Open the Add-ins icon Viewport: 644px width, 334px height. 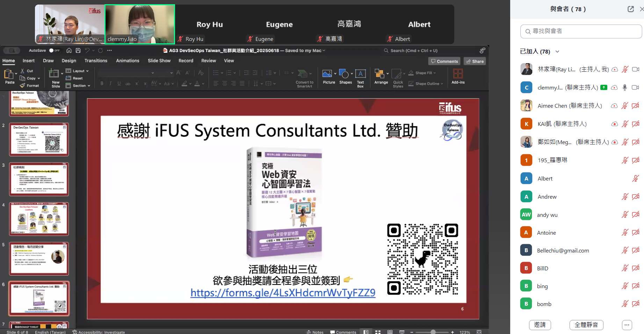coord(458,74)
